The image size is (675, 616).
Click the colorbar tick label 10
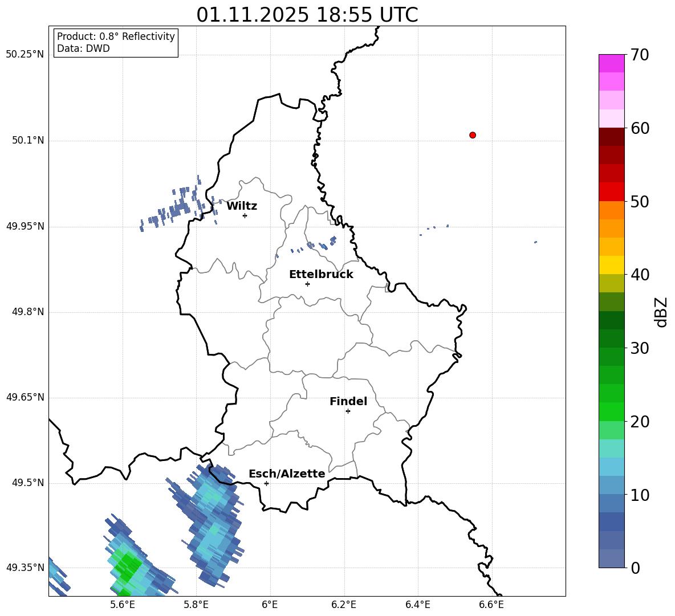coord(640,495)
